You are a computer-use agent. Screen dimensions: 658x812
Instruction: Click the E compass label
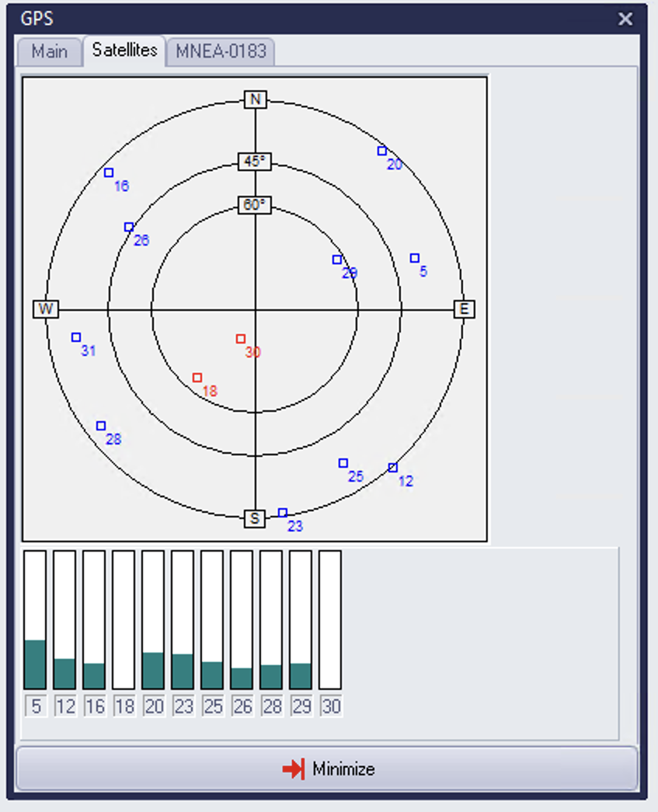point(464,309)
